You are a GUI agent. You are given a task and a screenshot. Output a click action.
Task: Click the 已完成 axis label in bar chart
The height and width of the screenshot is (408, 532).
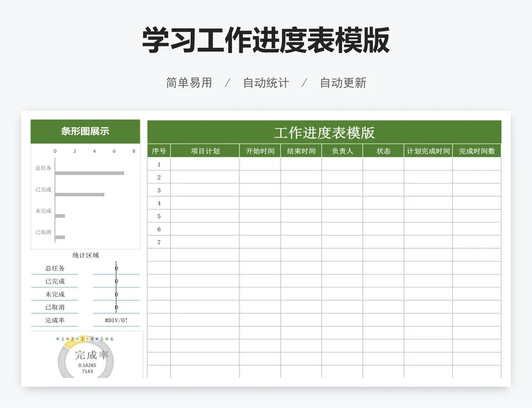pos(43,189)
